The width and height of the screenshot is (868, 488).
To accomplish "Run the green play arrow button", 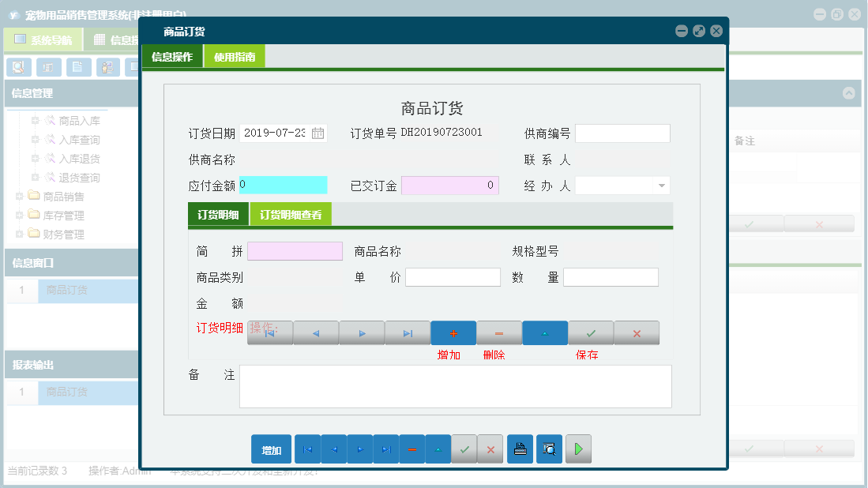I will pyautogui.click(x=578, y=449).
